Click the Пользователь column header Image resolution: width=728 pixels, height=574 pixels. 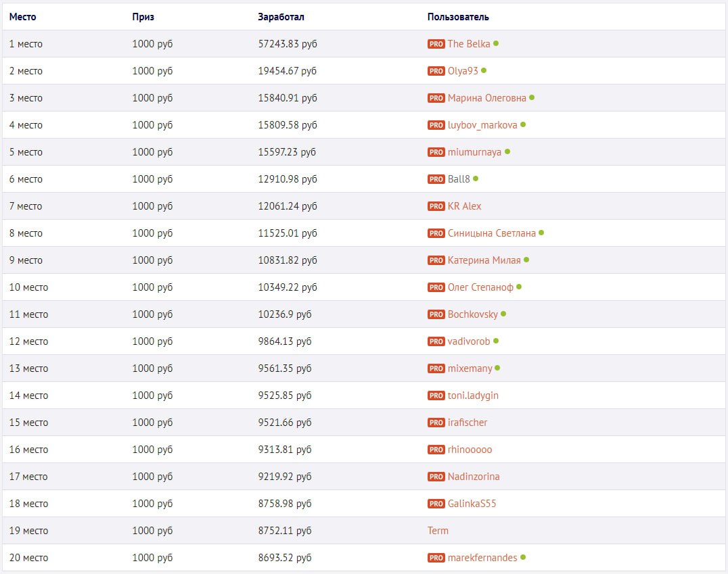point(458,17)
